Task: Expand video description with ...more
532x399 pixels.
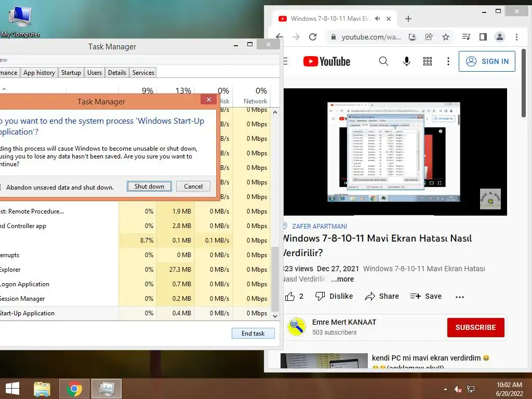Action: [x=342, y=279]
